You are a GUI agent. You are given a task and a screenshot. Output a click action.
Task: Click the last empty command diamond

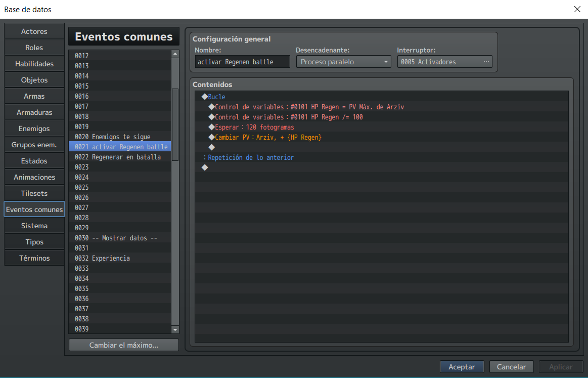click(x=205, y=167)
